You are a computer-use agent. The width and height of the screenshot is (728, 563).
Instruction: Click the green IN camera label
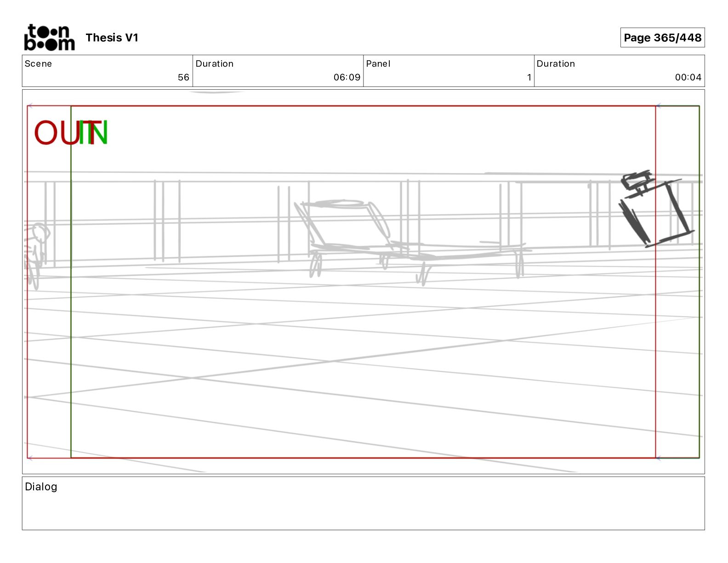click(x=93, y=133)
